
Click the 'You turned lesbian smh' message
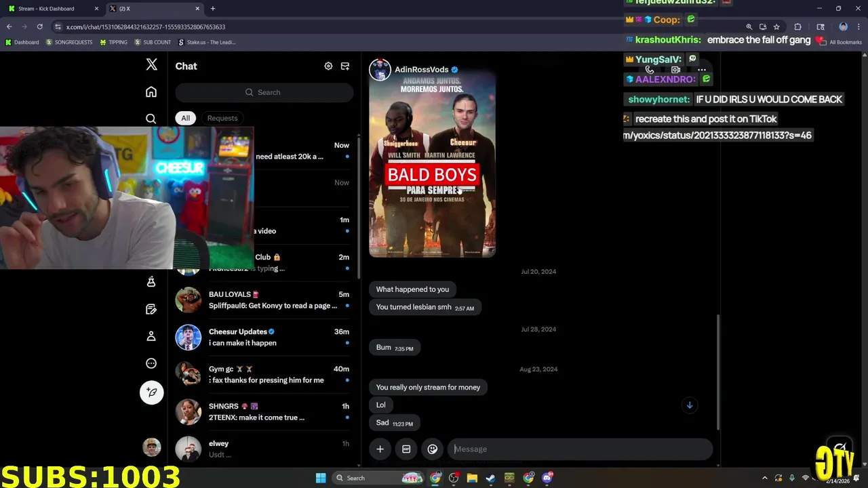tap(425, 307)
